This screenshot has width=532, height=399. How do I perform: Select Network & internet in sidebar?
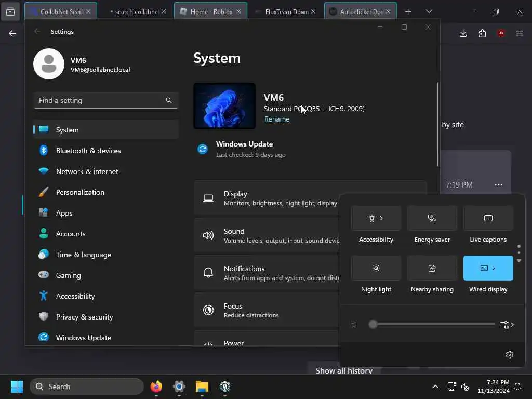(106, 171)
